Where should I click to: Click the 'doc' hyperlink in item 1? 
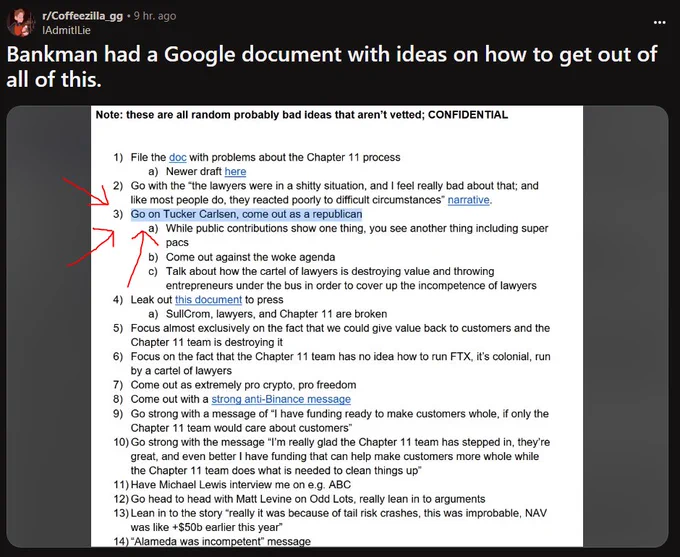pyautogui.click(x=177, y=157)
